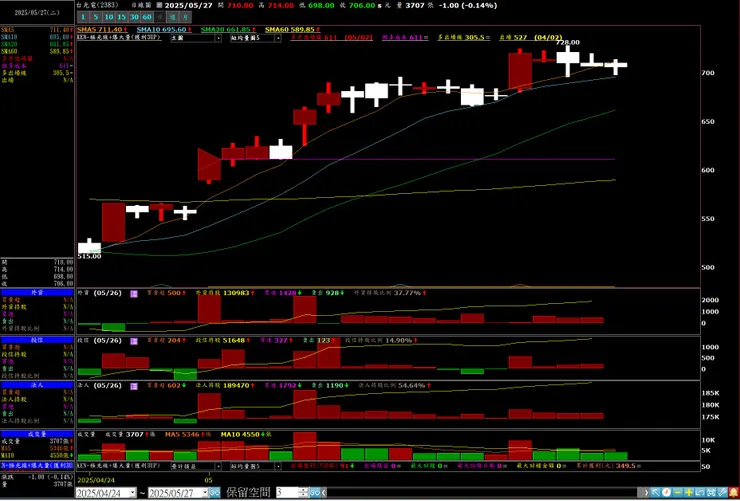Select the monthly (月) chart button
Viewport: 740px width, 501px height.
(186, 17)
